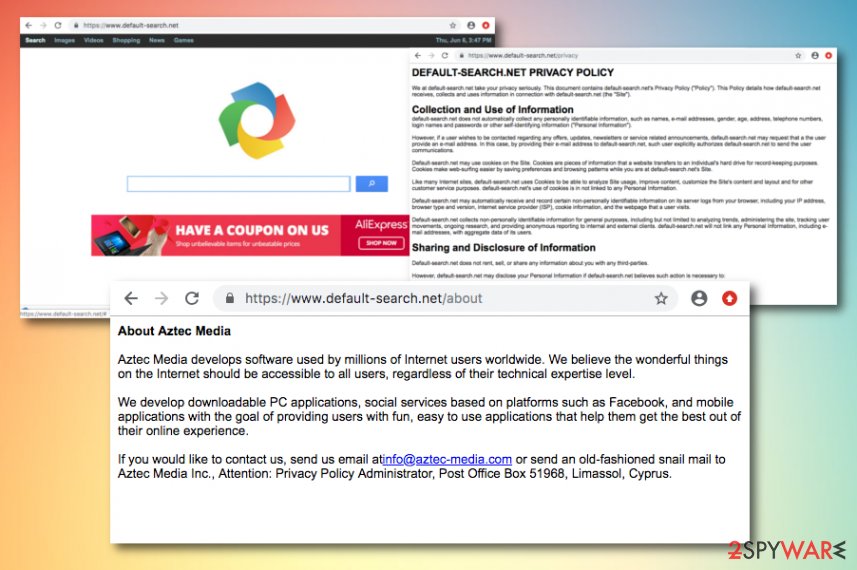Open profile icon in homepage window
This screenshot has width=857, height=570.
coord(471,25)
